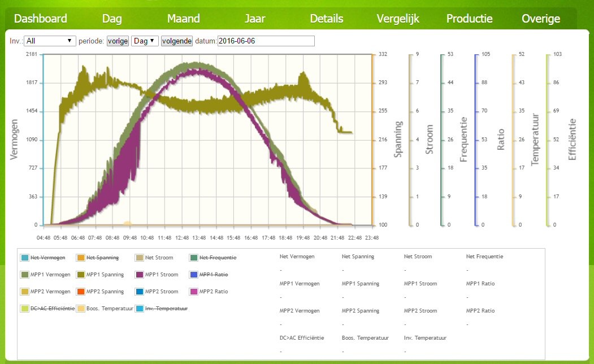Image resolution: width=594 pixels, height=364 pixels.
Task: Toggle Boos. Temperatuur series color swatch
Action: click(81, 309)
